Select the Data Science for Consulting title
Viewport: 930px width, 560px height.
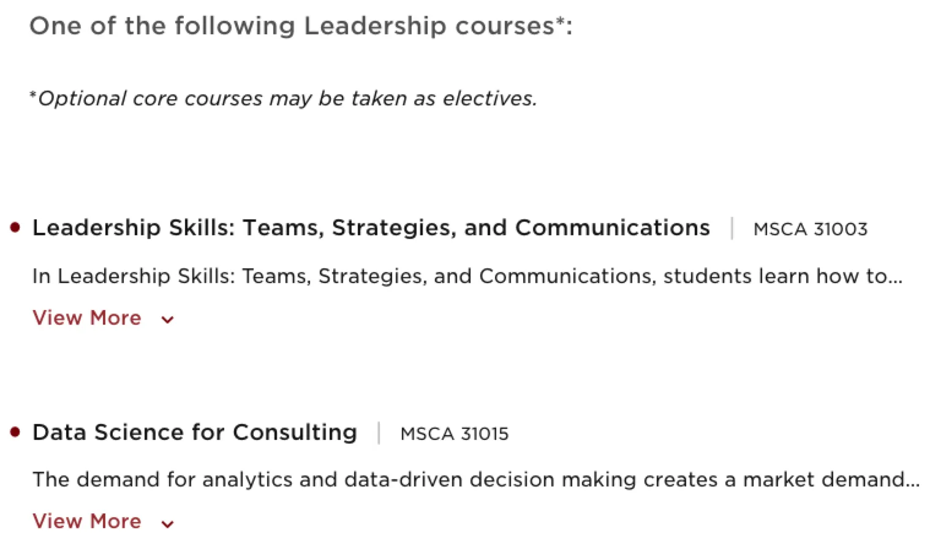coord(194,433)
